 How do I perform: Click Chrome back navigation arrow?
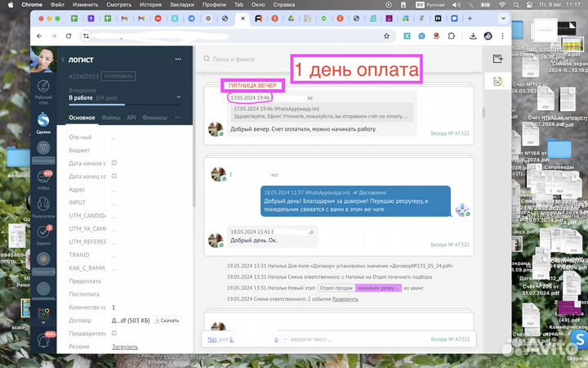click(x=39, y=36)
